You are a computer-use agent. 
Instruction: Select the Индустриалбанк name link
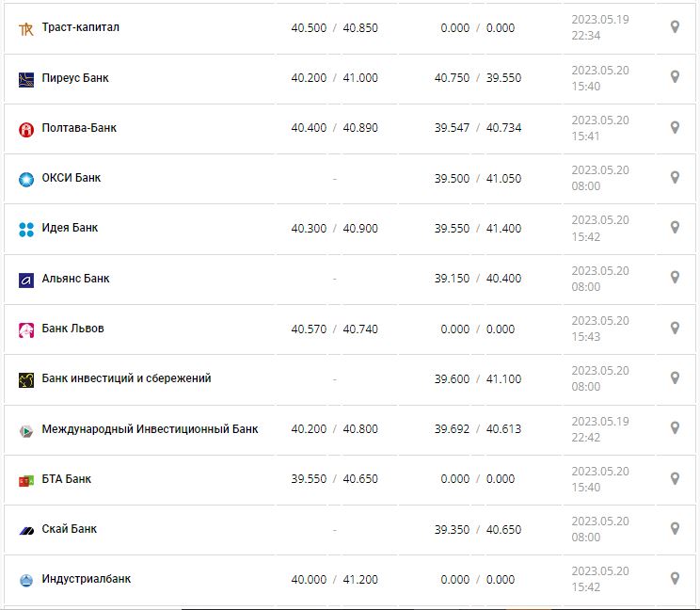(87, 579)
